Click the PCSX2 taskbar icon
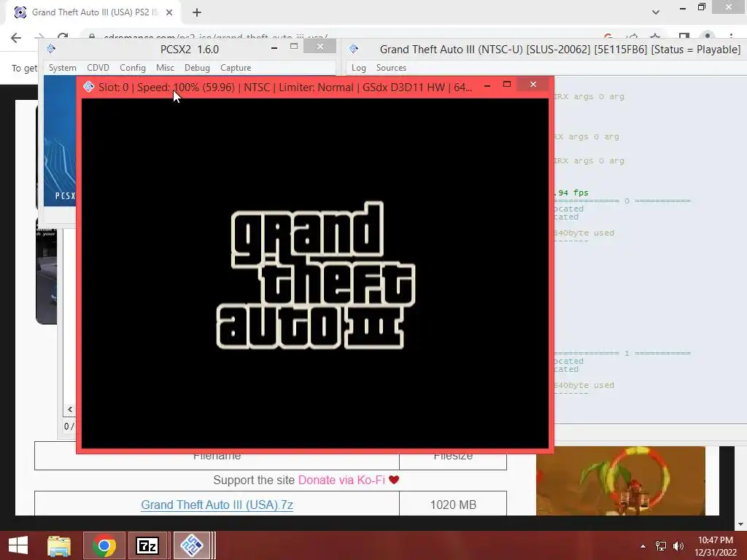The height and width of the screenshot is (560, 747). tap(192, 545)
